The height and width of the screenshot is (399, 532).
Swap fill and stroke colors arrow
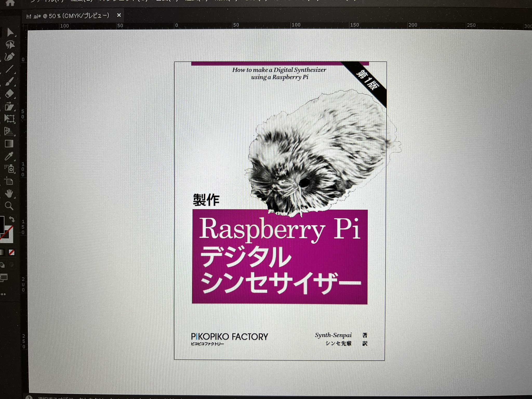pos(12,219)
